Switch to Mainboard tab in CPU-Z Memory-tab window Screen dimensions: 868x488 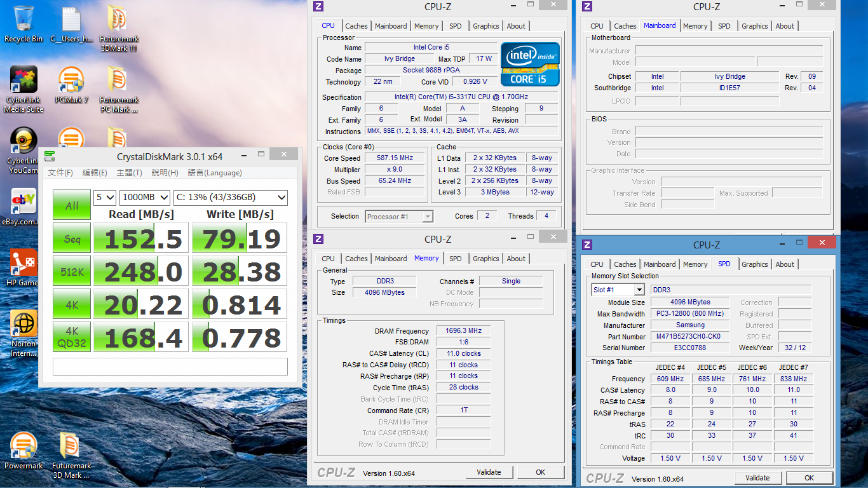click(391, 259)
